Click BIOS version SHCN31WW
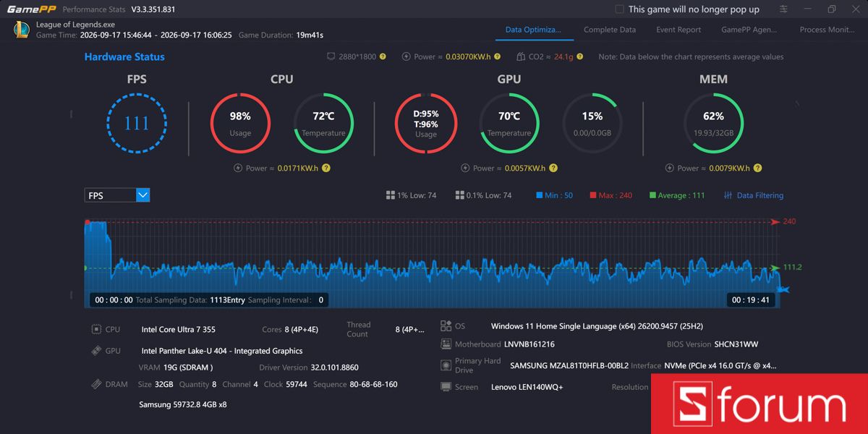Screen dimensions: 868x434 pyautogui.click(x=736, y=344)
